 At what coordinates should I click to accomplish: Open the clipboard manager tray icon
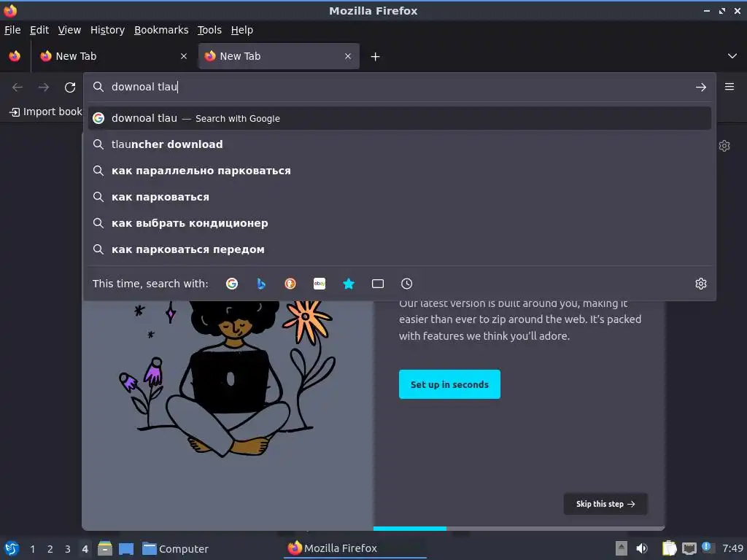pyautogui.click(x=670, y=548)
